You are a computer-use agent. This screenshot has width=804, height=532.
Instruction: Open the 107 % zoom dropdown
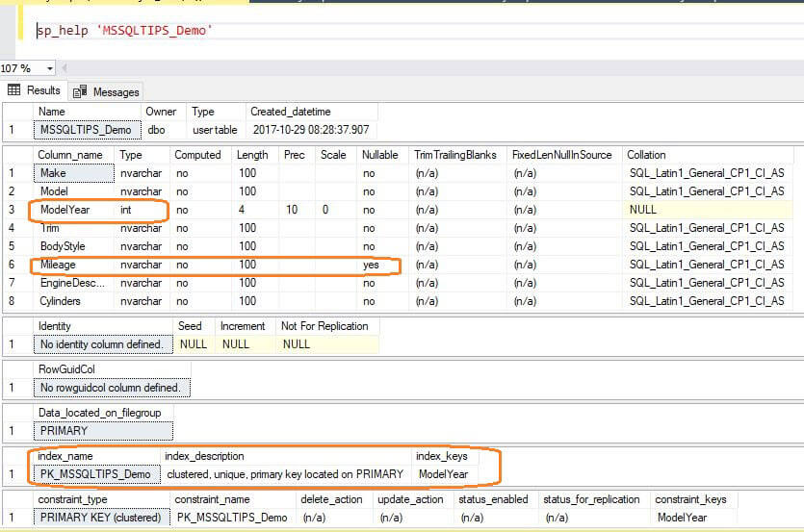point(50,68)
